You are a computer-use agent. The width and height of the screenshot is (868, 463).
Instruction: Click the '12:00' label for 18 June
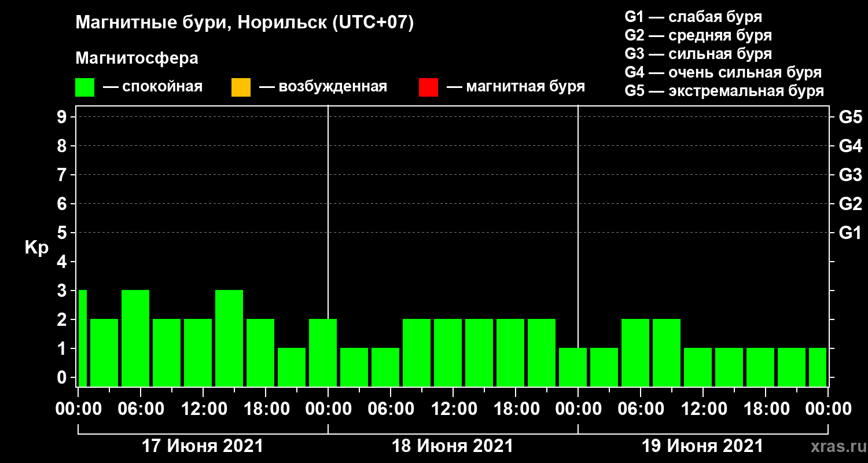[453, 409]
